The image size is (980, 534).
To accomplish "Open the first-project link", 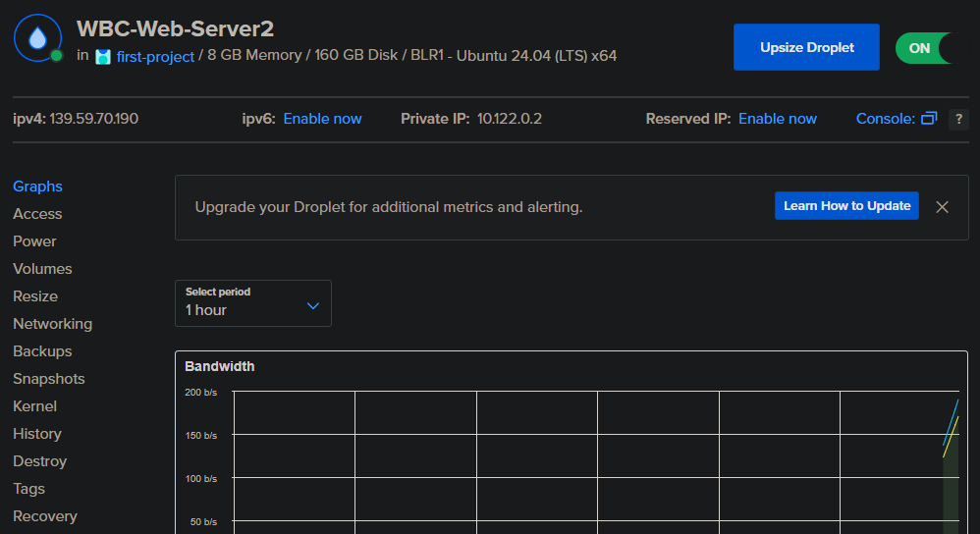I will (x=155, y=57).
